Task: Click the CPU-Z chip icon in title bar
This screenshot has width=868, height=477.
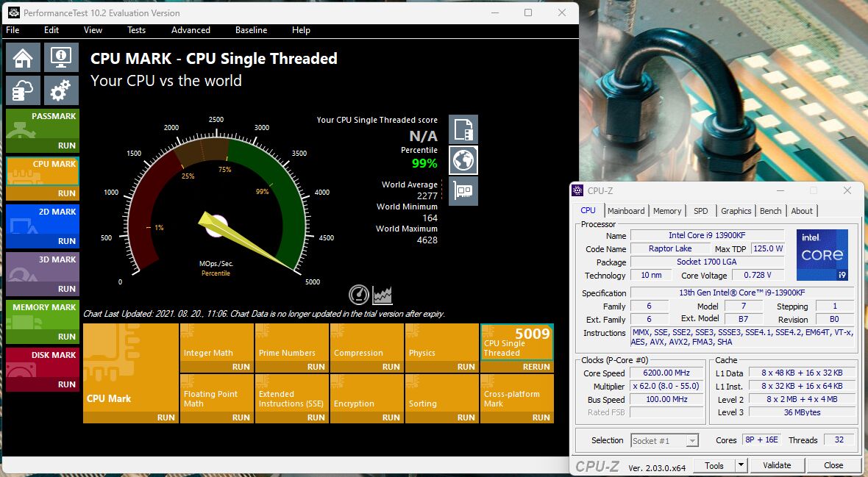Action: click(578, 190)
